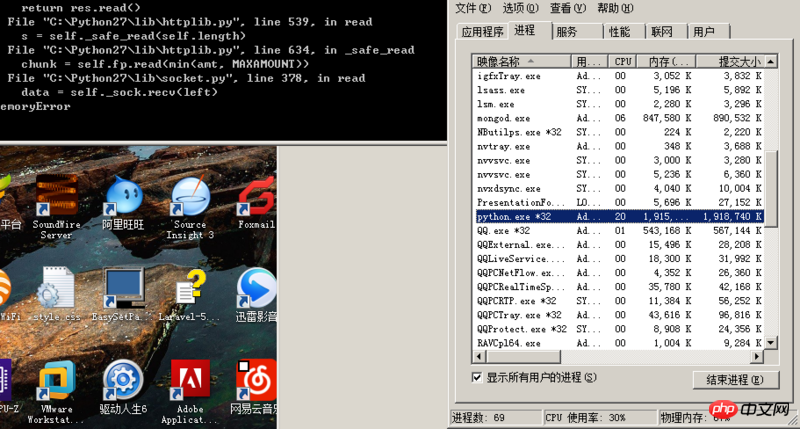Screen dimensions: 800x429
Task: Select the NButilps.exe *32 process row
Action: (619, 132)
